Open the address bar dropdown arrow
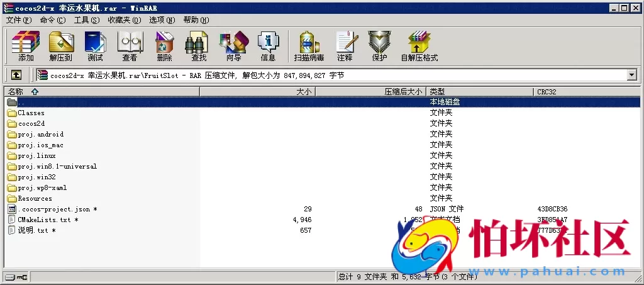644x285 pixels. (631, 75)
